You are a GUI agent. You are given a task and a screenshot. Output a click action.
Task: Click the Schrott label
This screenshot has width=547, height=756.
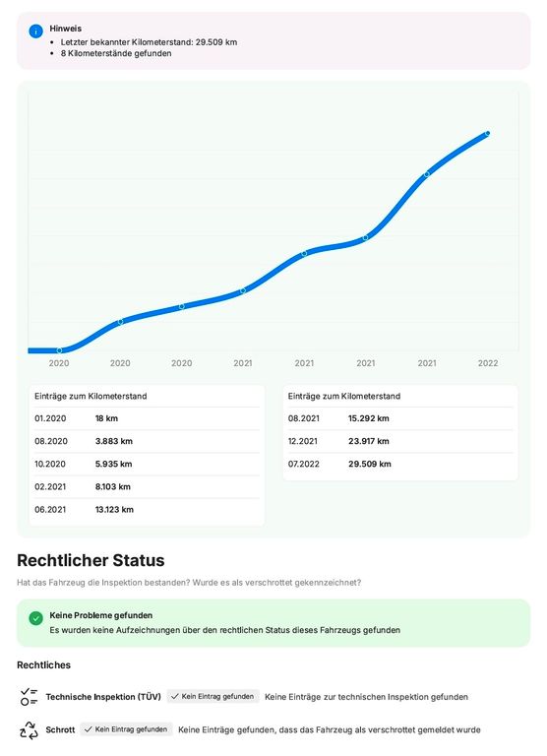[60, 730]
